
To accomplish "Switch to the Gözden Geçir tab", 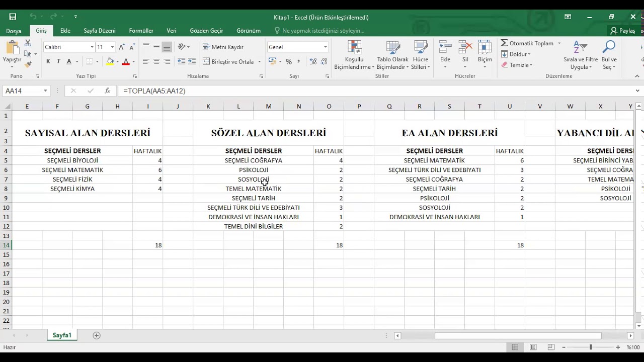I will point(206,31).
